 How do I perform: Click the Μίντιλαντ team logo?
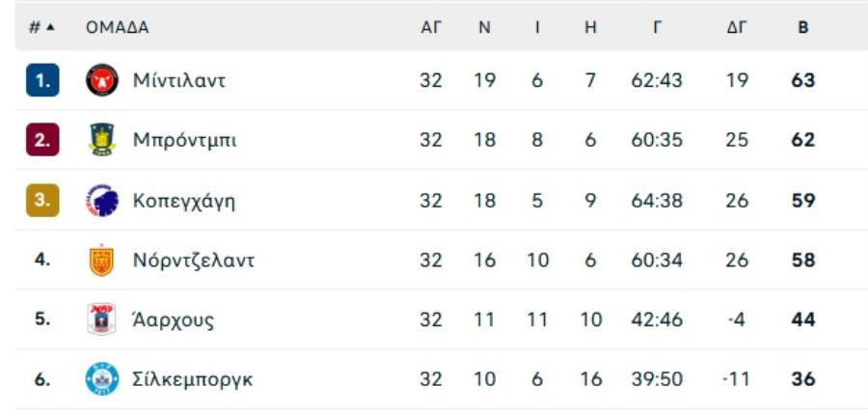102,80
